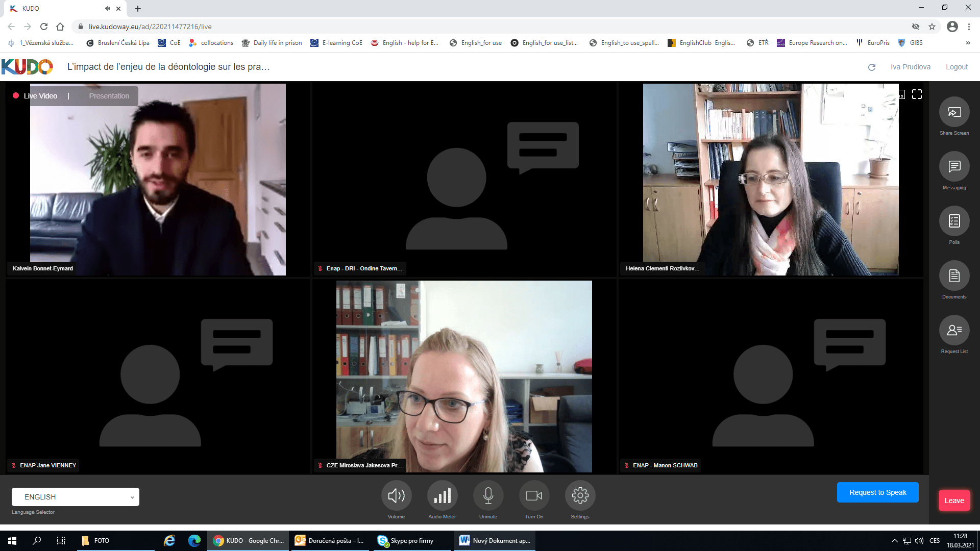Turn on the camera
Screen dimensions: 980x551
(x=534, y=495)
